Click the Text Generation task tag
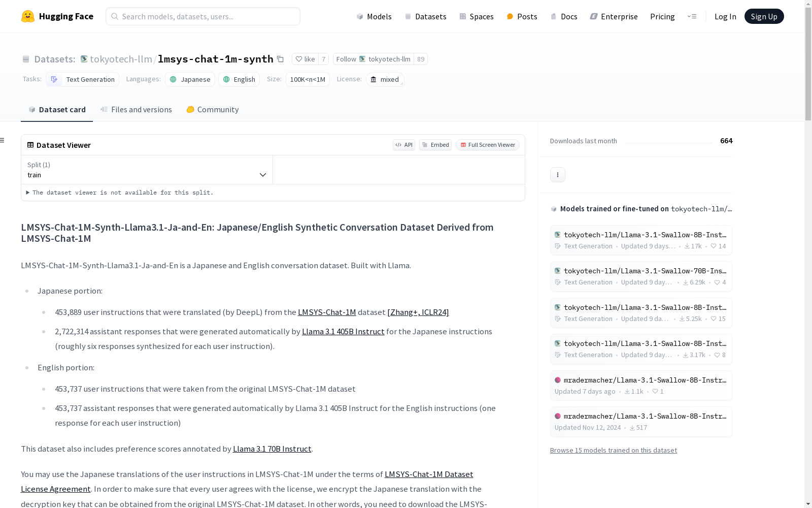This screenshot has height=508, width=812. pyautogui.click(x=82, y=79)
